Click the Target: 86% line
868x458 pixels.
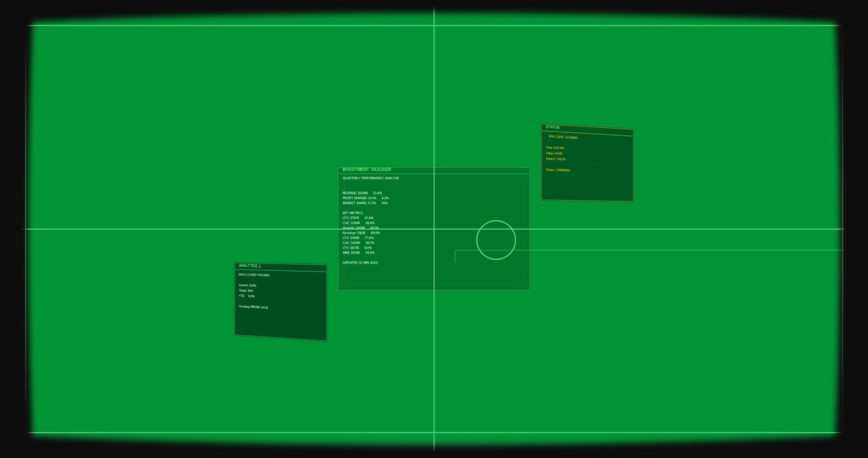pos(246,291)
